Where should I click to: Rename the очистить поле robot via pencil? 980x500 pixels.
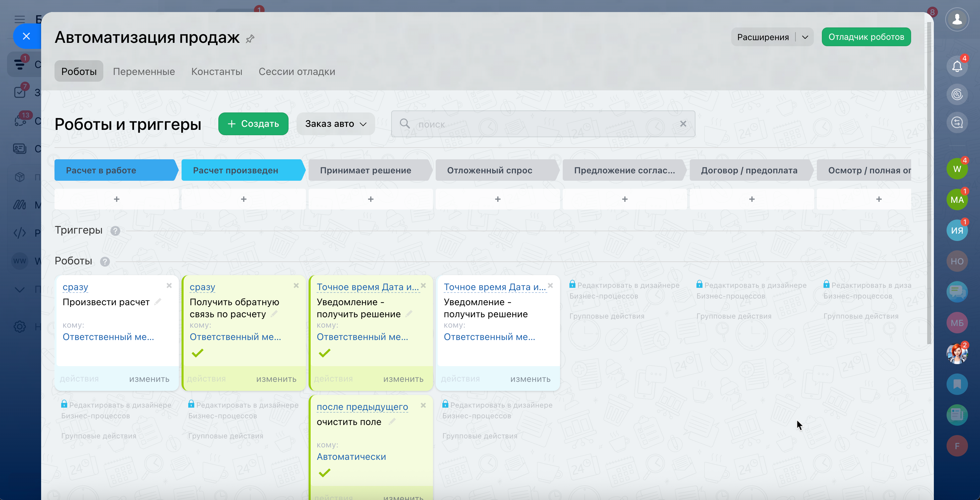coord(392,422)
